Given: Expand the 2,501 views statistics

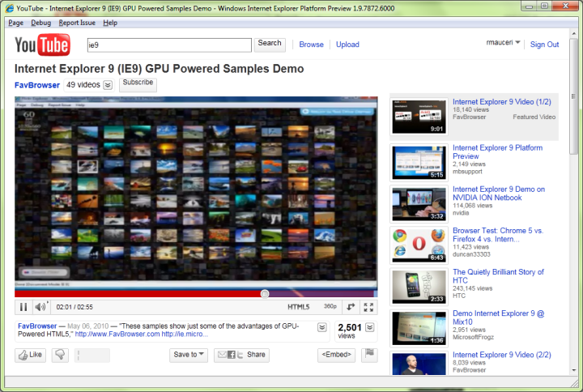Looking at the screenshot, I should 369,327.
